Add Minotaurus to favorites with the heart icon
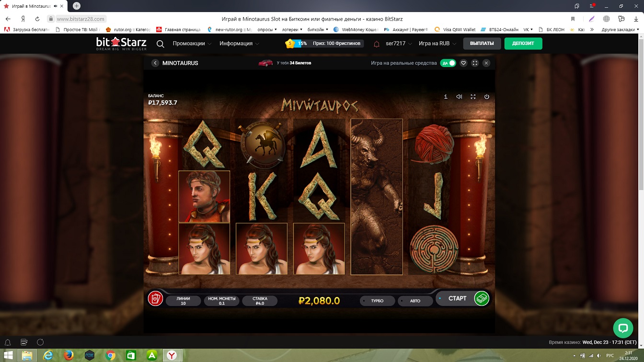 pyautogui.click(x=463, y=63)
